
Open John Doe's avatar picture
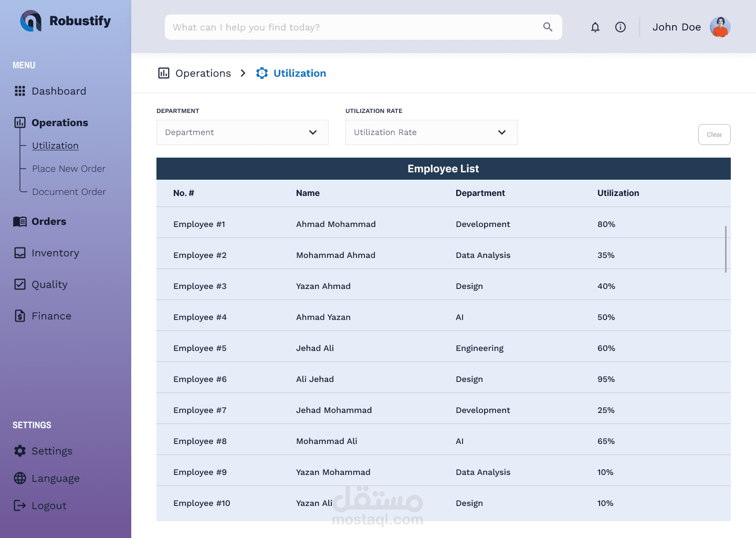pos(720,27)
